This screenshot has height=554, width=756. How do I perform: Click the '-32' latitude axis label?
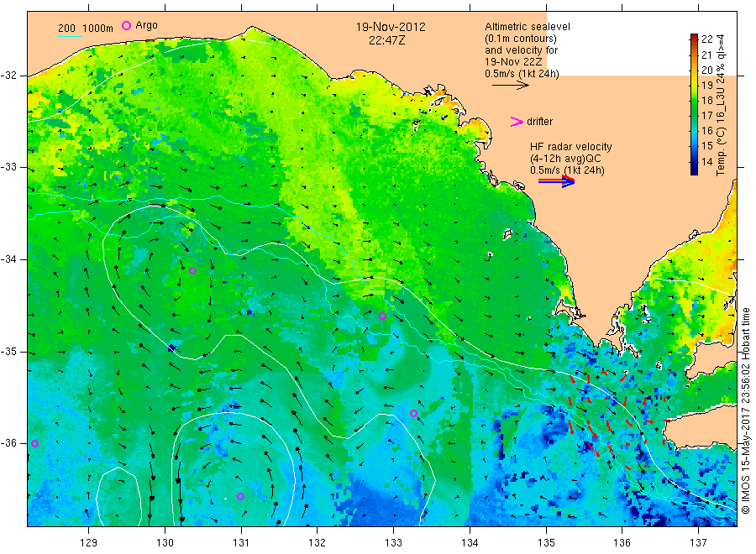tap(9, 76)
